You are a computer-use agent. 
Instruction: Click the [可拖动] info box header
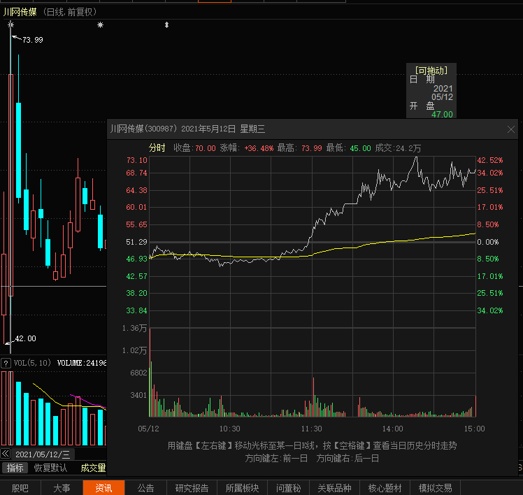pyautogui.click(x=431, y=70)
